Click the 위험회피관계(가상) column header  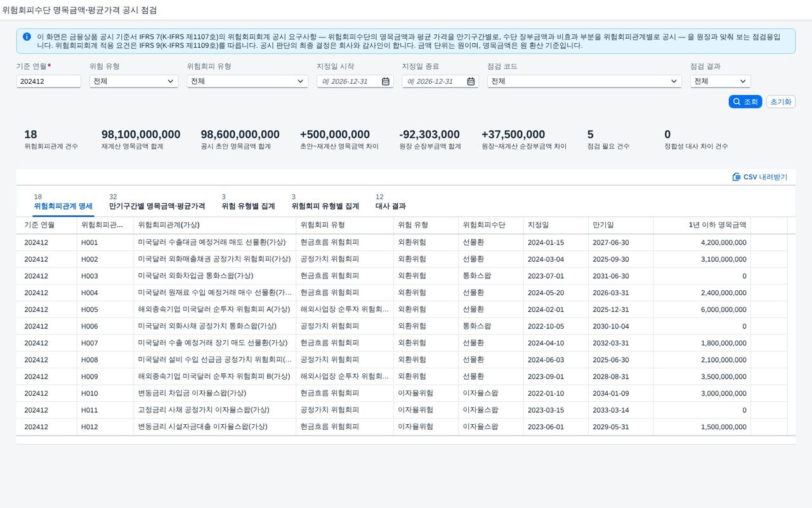[x=214, y=225]
